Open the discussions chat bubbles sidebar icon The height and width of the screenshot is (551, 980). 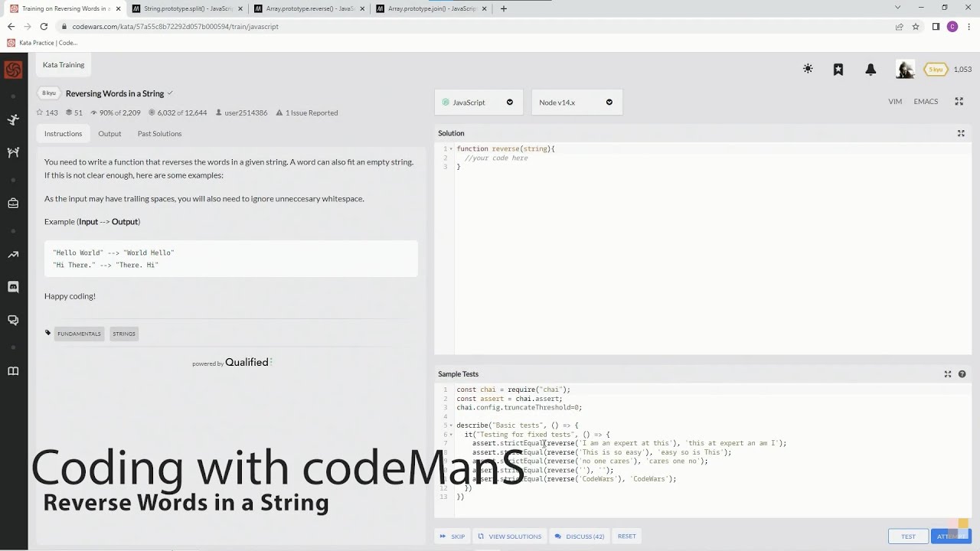13,320
